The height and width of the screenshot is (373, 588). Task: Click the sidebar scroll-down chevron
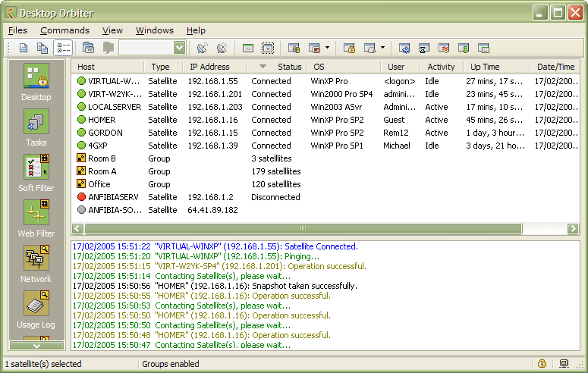[36, 346]
